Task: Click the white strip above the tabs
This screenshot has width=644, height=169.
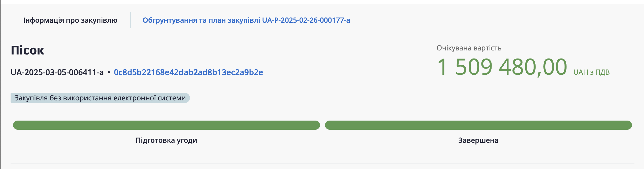Action: (x=322, y=2)
